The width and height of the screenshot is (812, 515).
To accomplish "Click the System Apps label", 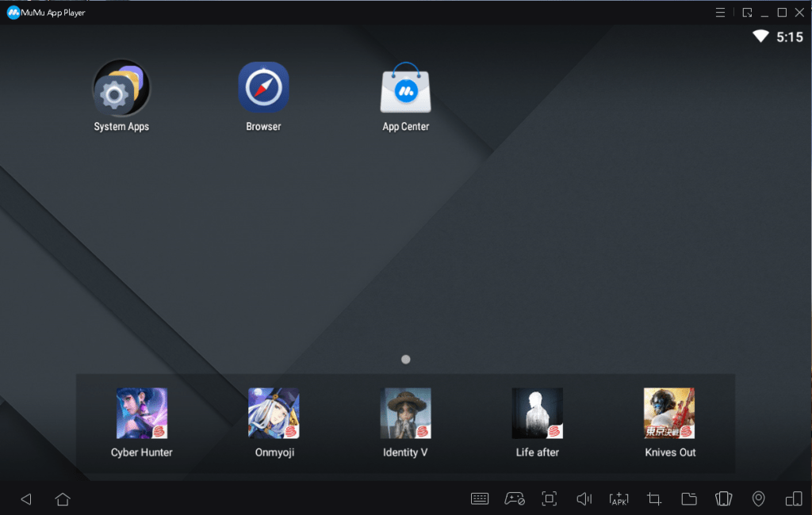I will coord(121,127).
